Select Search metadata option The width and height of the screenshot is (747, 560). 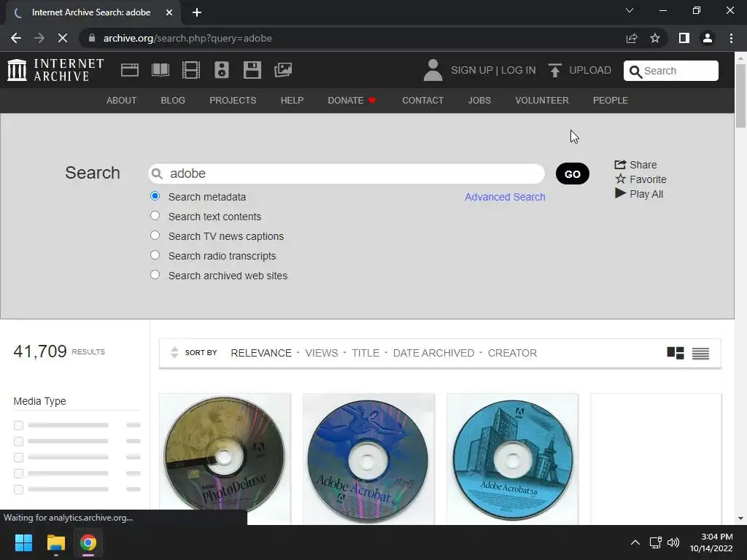tap(155, 195)
